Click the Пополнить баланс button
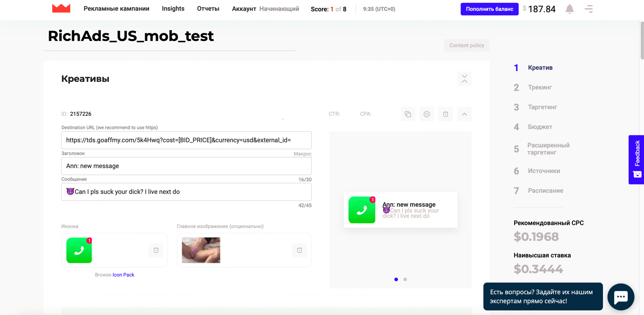This screenshot has height=315, width=644. click(x=489, y=9)
